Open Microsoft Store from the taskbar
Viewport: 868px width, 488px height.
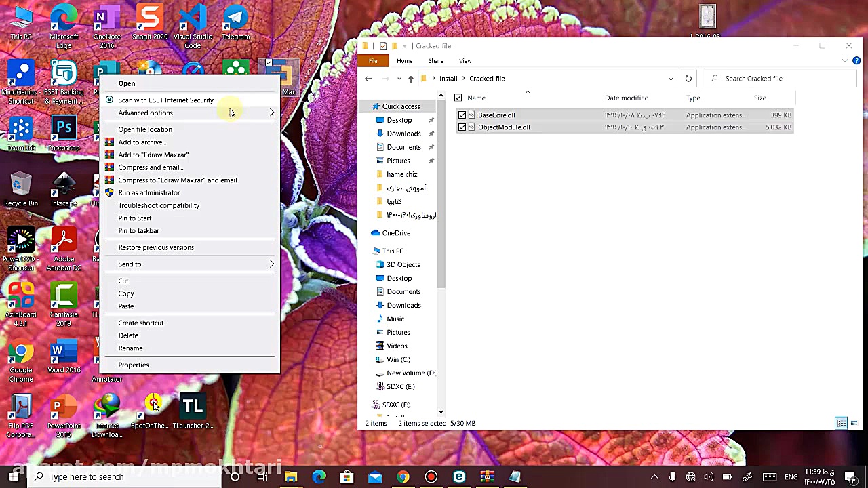(x=347, y=476)
